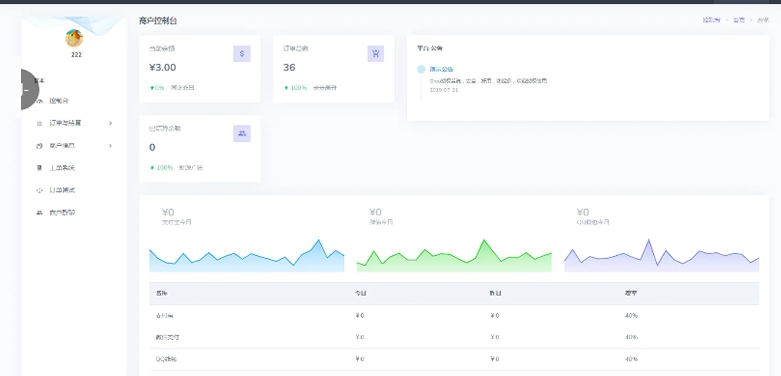Click the 平台公告 panel heading
Image resolution: width=781 pixels, height=376 pixels.
click(430, 48)
